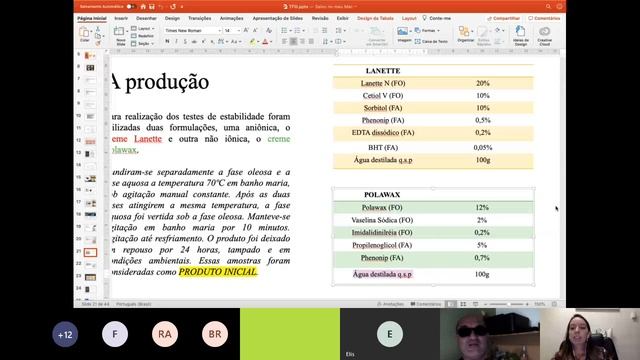Click the Save icon in title bar
This screenshot has height=360, width=640.
[x=152, y=7]
